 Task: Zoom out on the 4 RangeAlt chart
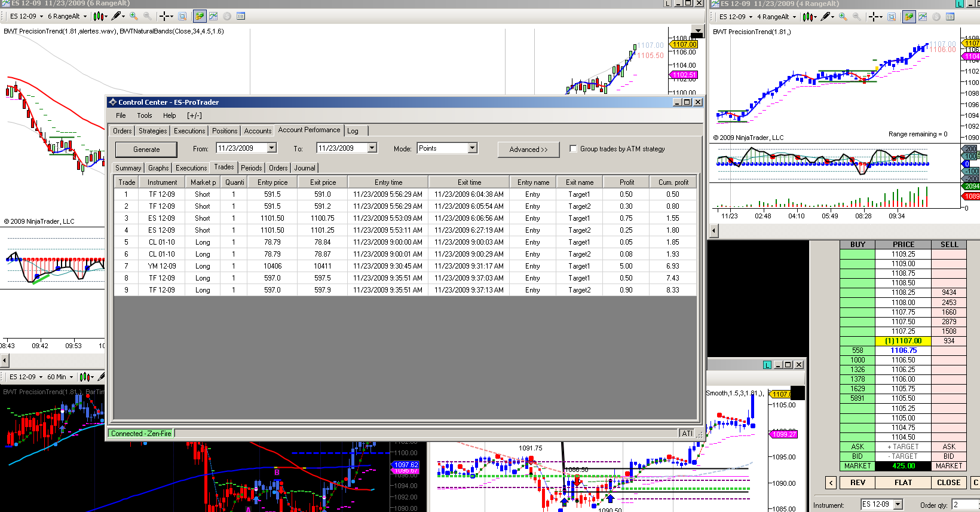point(856,17)
